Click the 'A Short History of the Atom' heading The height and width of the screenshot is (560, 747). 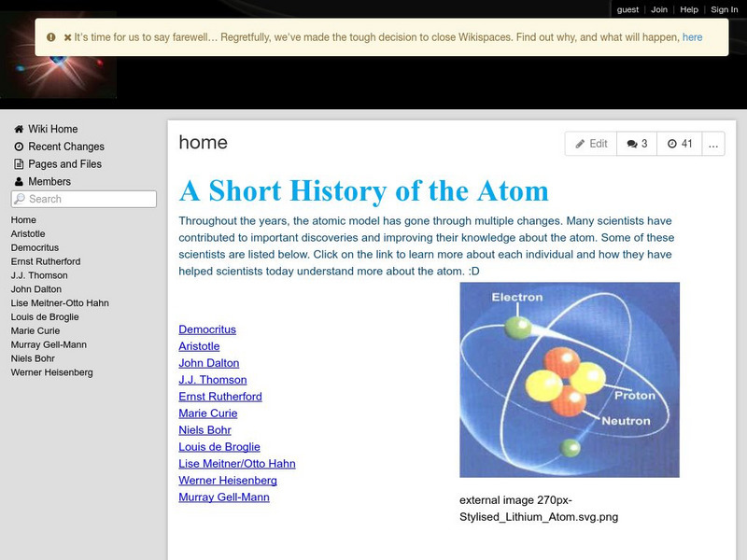tap(364, 191)
